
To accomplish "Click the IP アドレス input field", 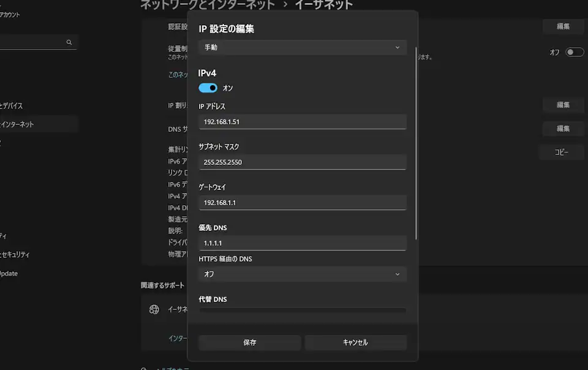I will tap(303, 121).
